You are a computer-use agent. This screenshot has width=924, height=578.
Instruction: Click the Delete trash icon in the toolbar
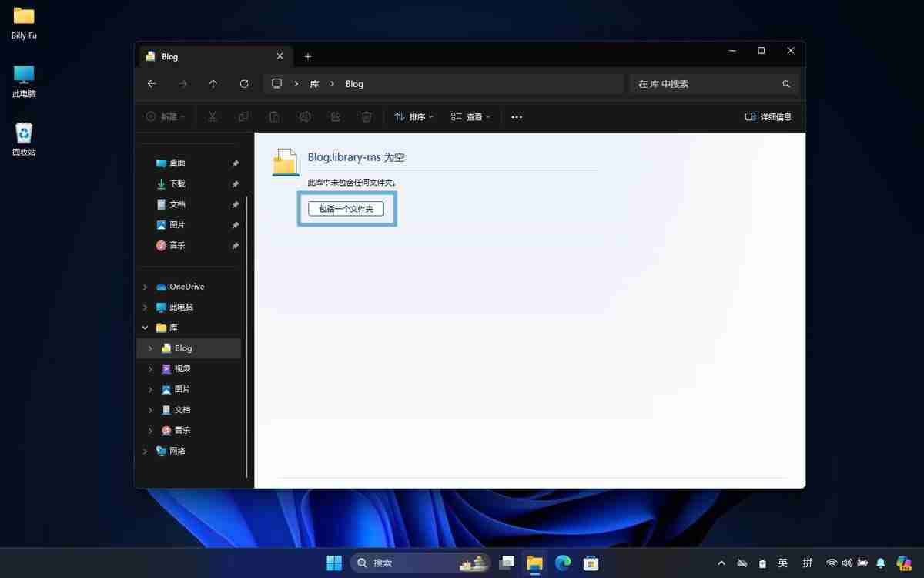coord(366,116)
